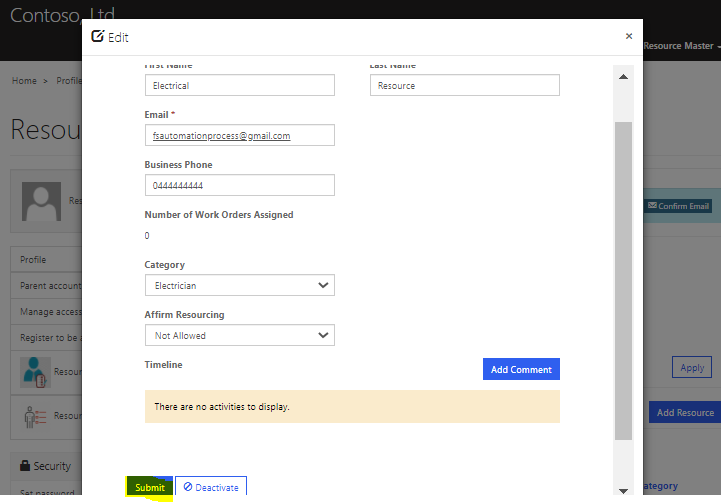Click the blue resource person icon in sidebar
The image size is (721, 503).
35,372
